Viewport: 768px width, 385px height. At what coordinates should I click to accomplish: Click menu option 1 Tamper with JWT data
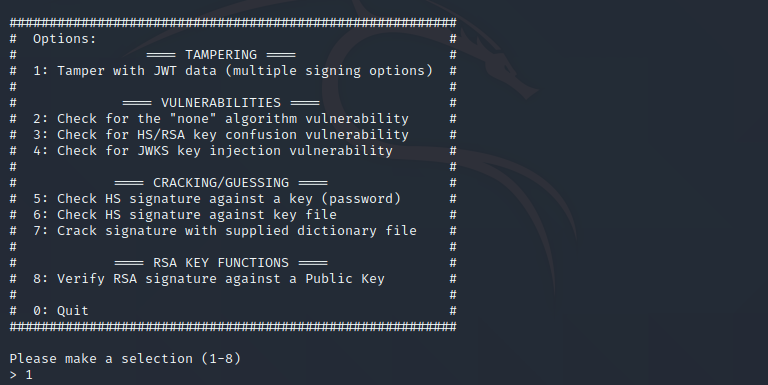click(233, 71)
